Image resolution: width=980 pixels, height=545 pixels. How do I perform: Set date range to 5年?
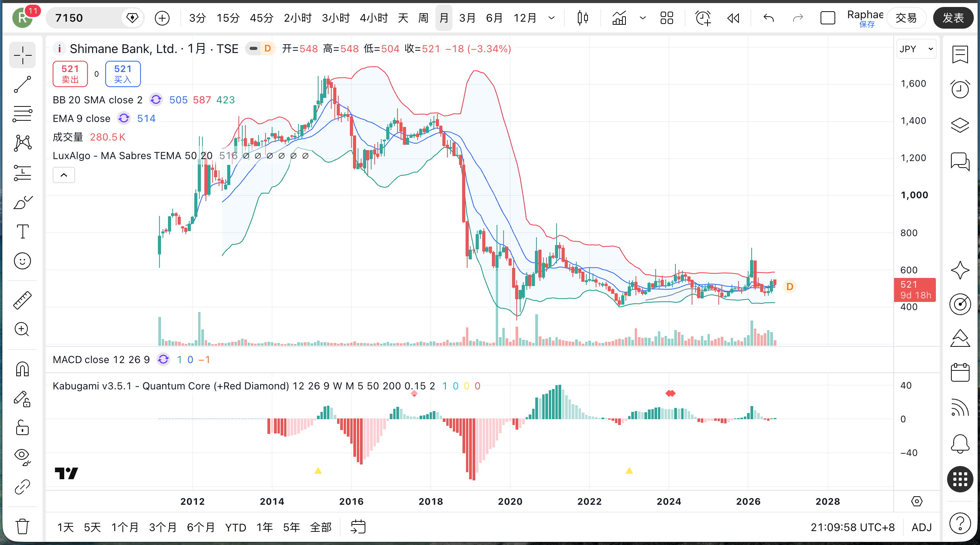pyautogui.click(x=291, y=527)
